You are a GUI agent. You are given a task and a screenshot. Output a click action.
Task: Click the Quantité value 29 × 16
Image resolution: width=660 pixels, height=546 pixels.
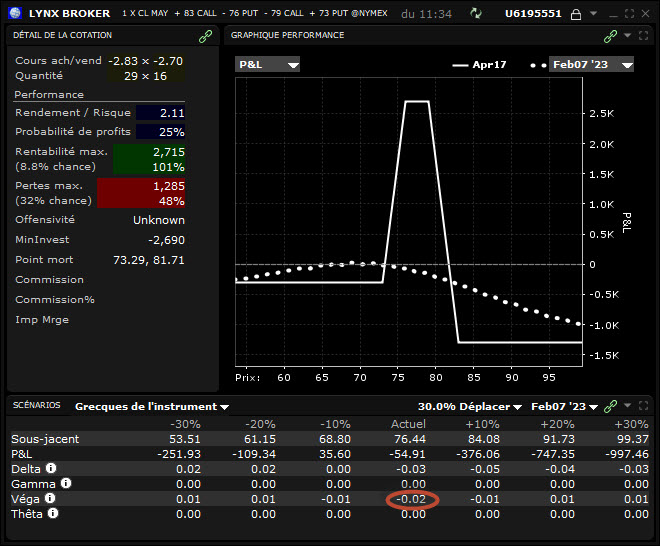tap(146, 76)
